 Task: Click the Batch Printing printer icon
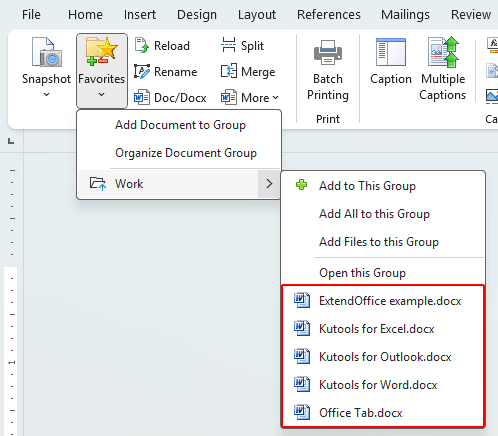click(x=328, y=52)
